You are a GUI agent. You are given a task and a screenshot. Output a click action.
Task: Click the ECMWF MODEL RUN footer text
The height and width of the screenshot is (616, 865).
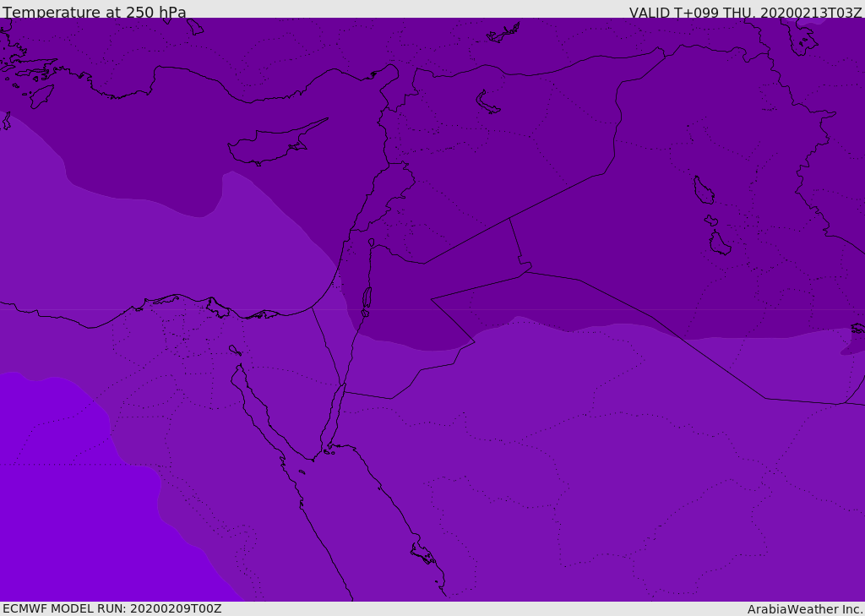tap(112, 608)
